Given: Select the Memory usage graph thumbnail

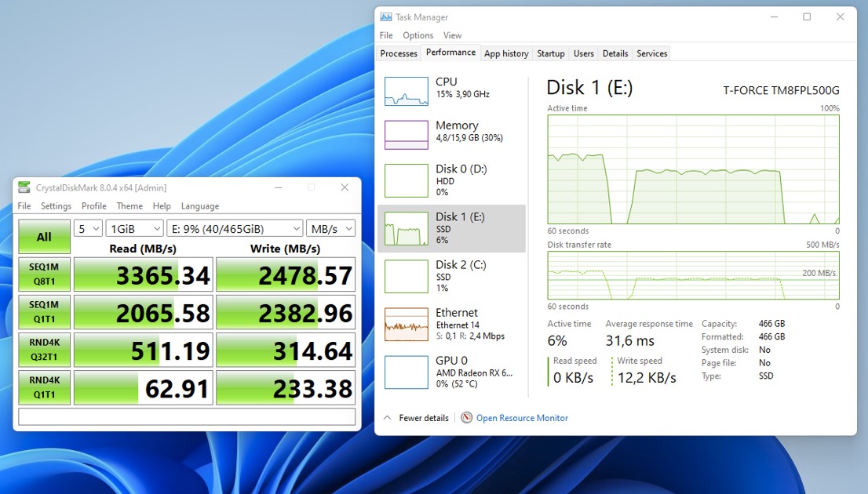Looking at the screenshot, I should click(x=406, y=135).
